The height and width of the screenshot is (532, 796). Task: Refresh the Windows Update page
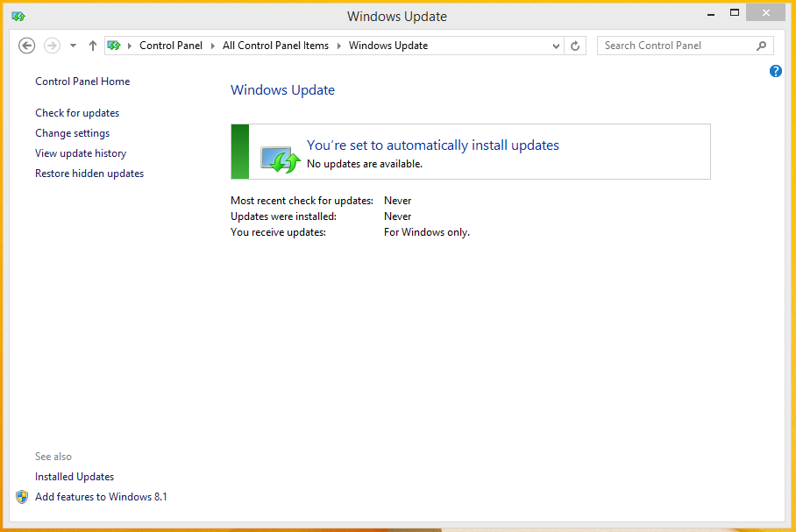coord(575,46)
